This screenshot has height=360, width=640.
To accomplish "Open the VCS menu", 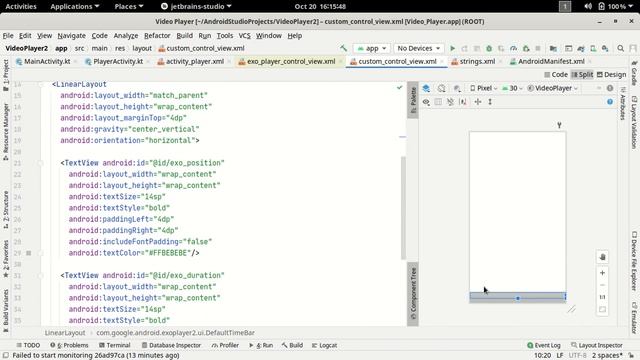I will coord(244,36).
